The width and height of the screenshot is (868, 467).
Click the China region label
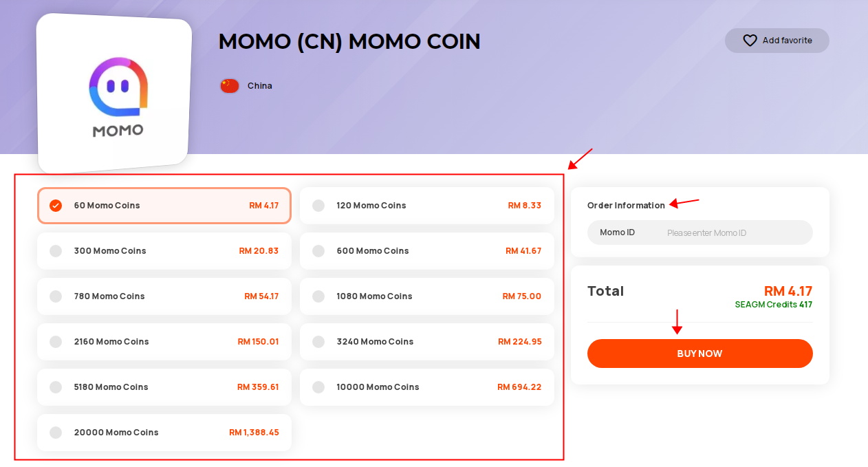[x=260, y=86]
